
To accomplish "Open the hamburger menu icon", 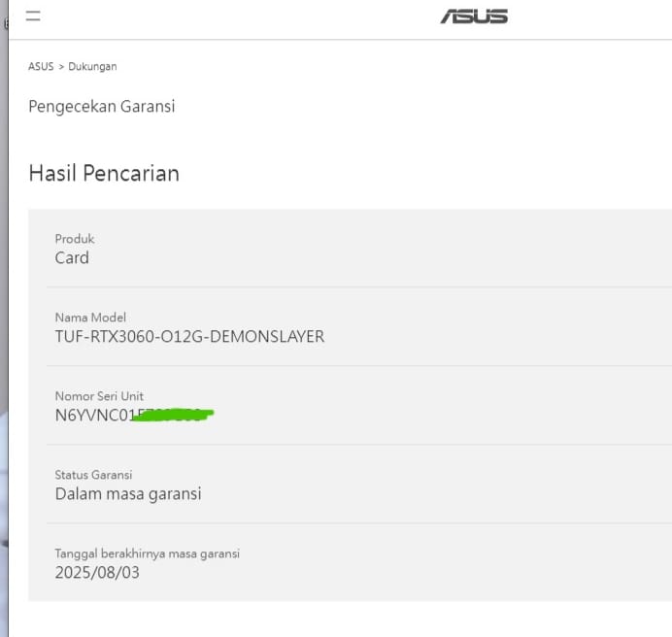I will [x=33, y=16].
